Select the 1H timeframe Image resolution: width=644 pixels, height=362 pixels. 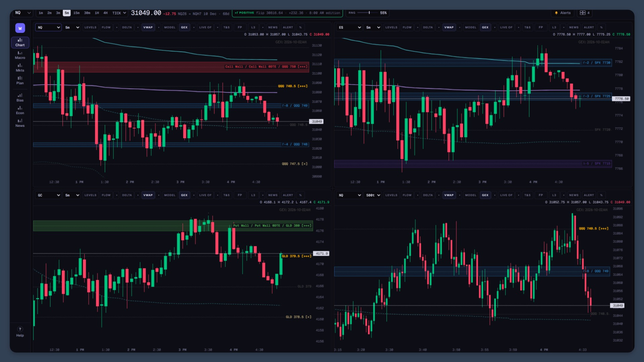tap(97, 13)
